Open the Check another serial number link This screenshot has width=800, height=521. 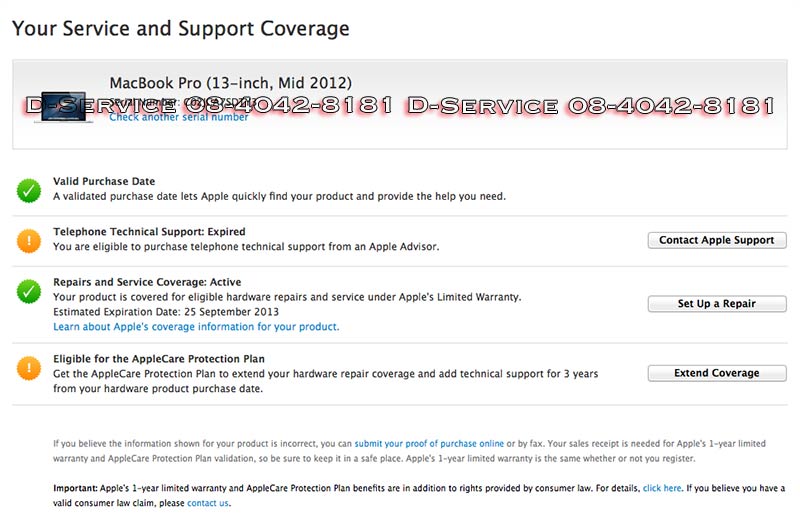179,117
